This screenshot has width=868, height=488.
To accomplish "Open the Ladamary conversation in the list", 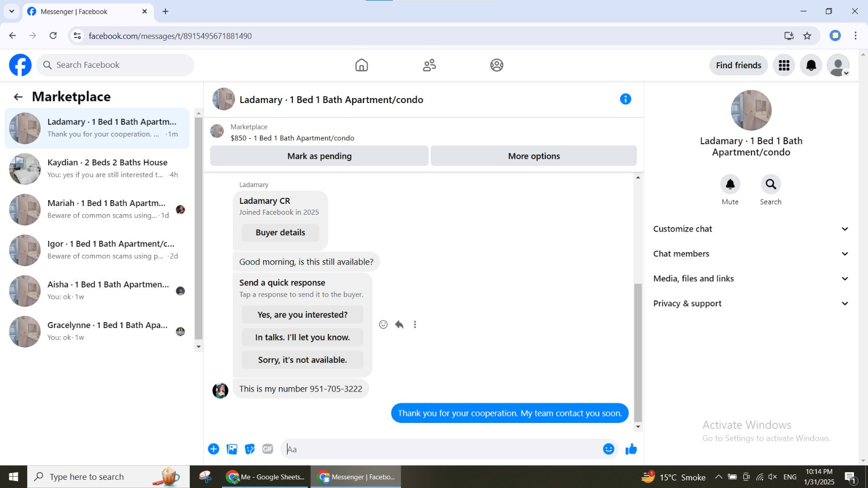I will (97, 128).
